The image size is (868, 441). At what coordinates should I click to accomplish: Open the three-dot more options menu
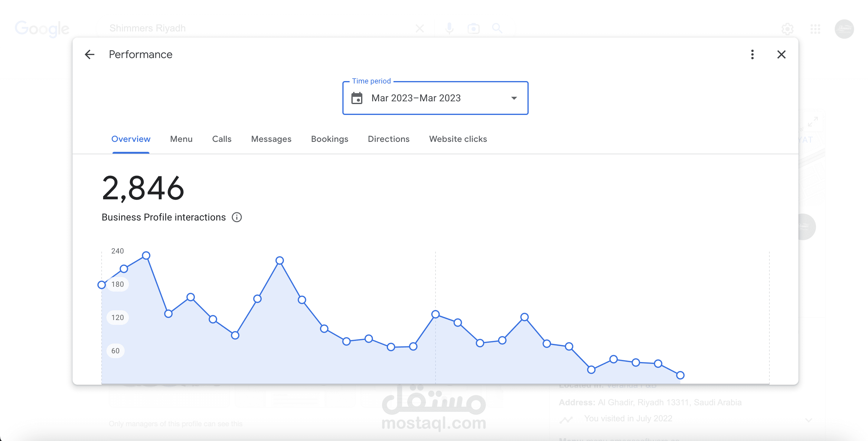click(752, 54)
